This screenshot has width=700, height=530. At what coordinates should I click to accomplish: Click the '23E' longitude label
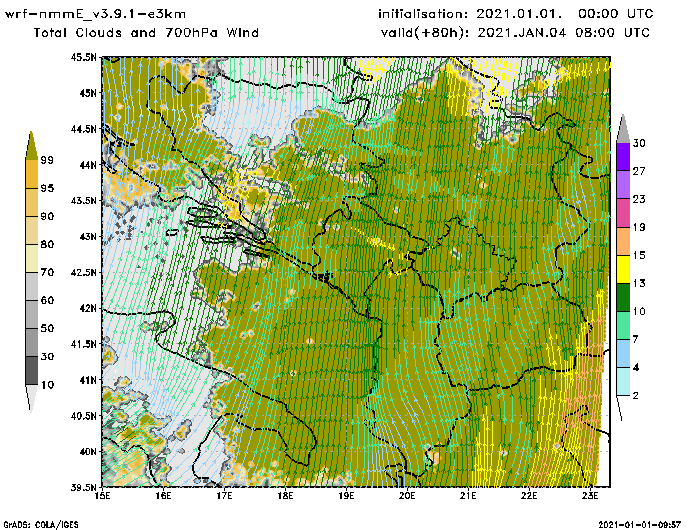(x=590, y=496)
